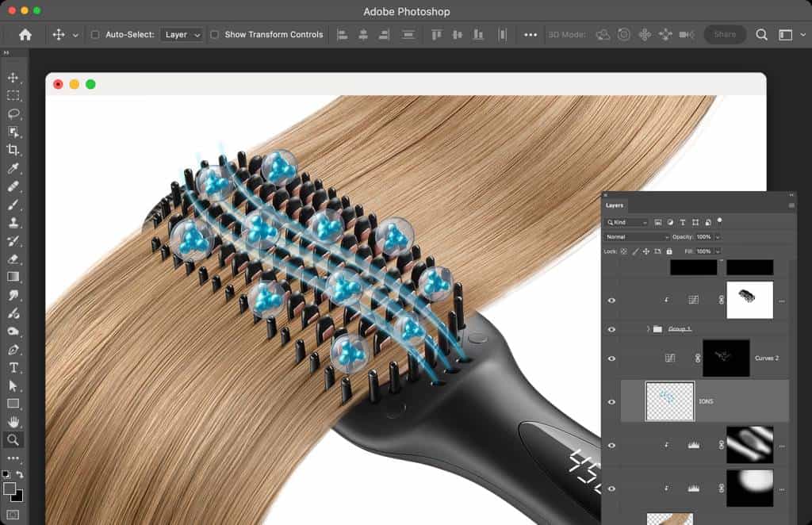Image resolution: width=812 pixels, height=525 pixels.
Task: Open the Move tool preset picker arrow
Action: tap(75, 35)
